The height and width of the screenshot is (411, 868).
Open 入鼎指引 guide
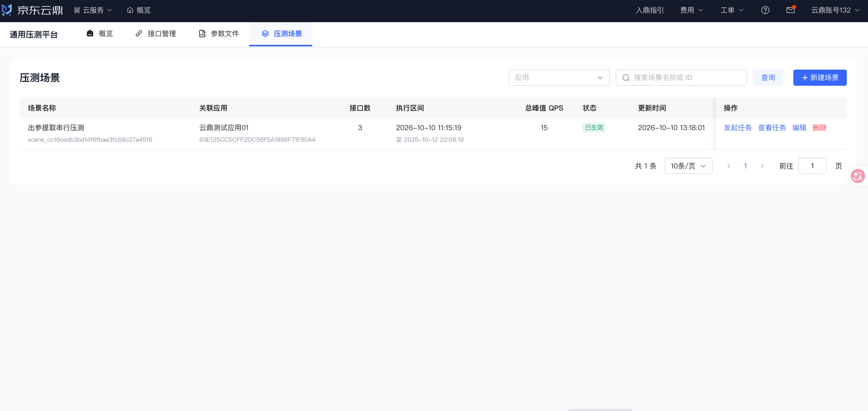pyautogui.click(x=650, y=10)
